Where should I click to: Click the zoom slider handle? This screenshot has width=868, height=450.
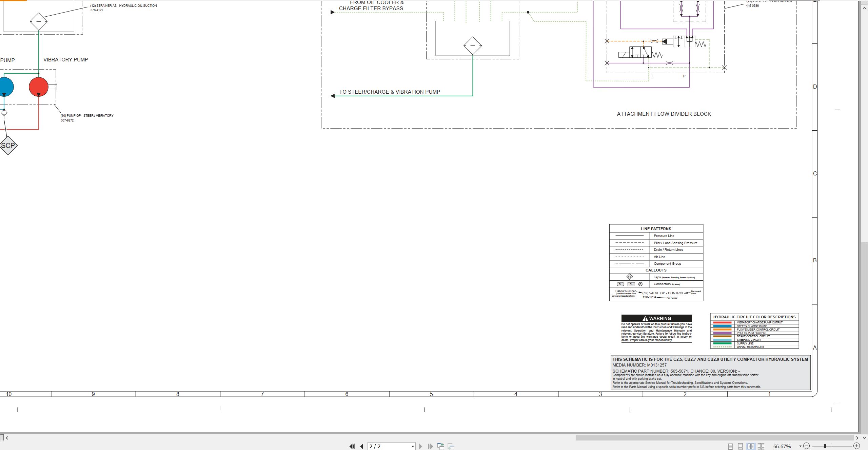tap(825, 446)
